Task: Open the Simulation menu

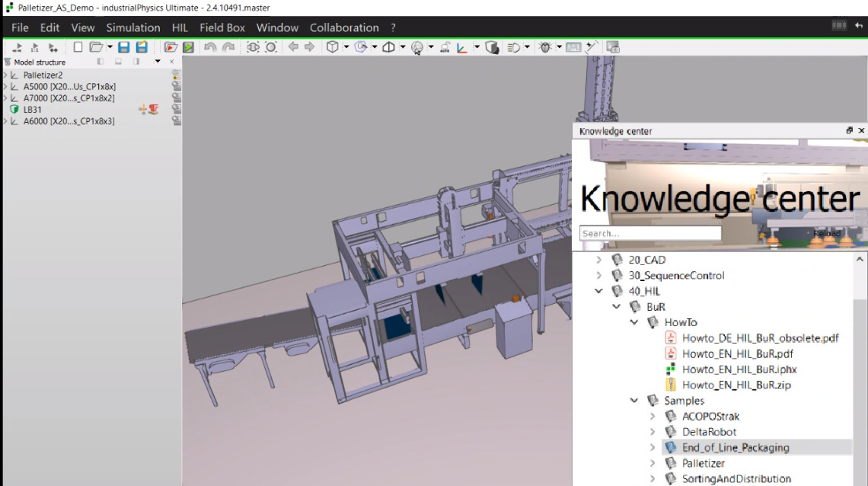Action: click(x=133, y=27)
